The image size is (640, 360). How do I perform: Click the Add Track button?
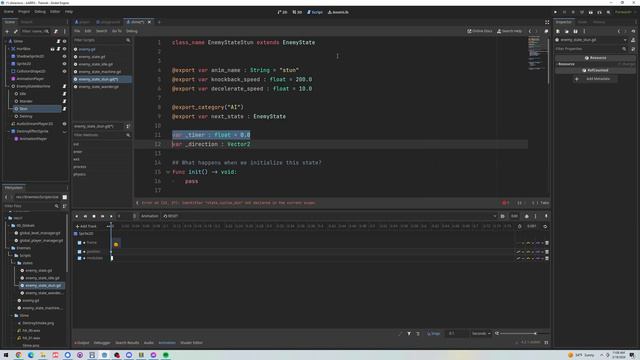coord(86,226)
